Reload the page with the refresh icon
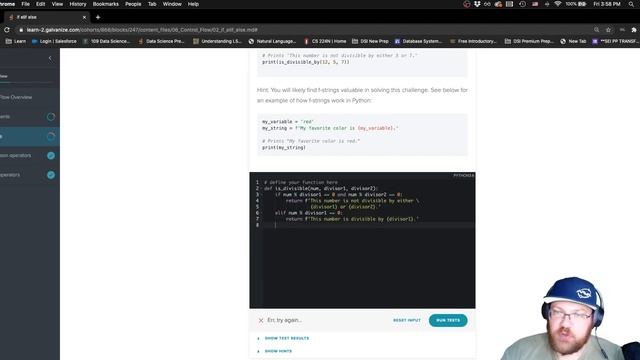Screen dimensions: 640x360 pos(7,30)
